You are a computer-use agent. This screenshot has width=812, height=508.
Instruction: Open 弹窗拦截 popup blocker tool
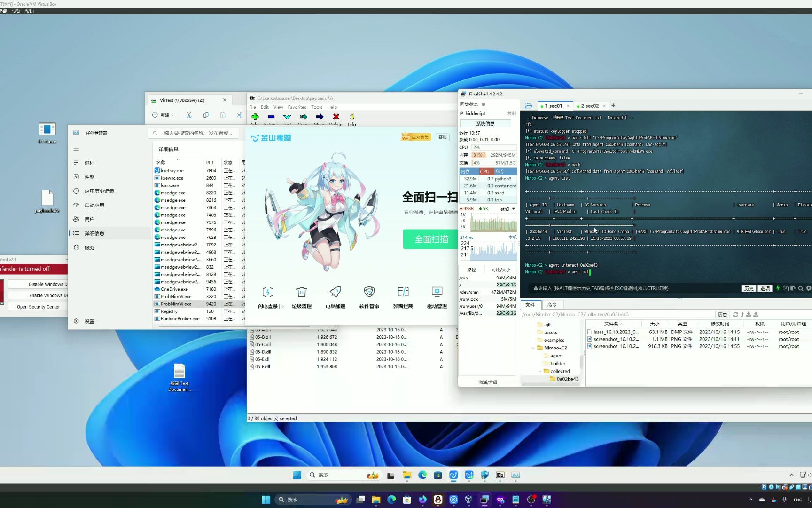[x=403, y=297]
